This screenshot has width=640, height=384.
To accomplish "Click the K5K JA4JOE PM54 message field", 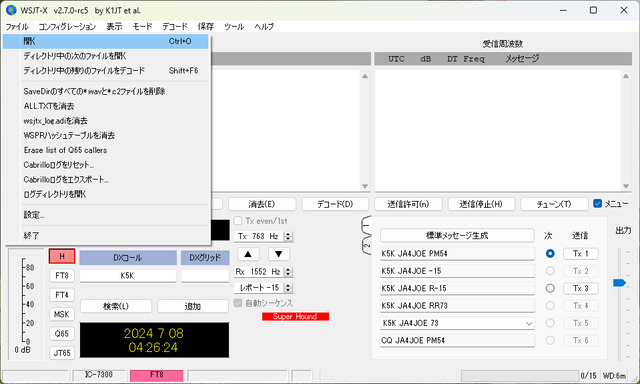I will tap(457, 253).
